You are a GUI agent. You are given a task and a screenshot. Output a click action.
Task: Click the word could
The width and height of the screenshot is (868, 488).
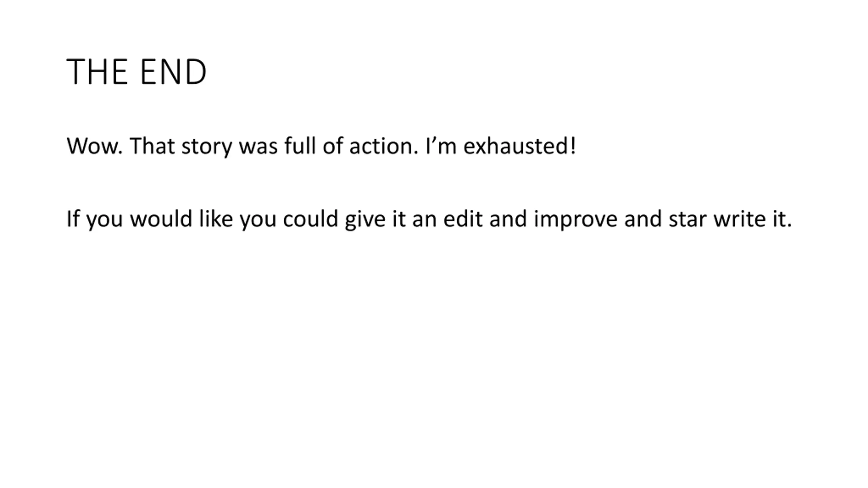[x=311, y=218]
